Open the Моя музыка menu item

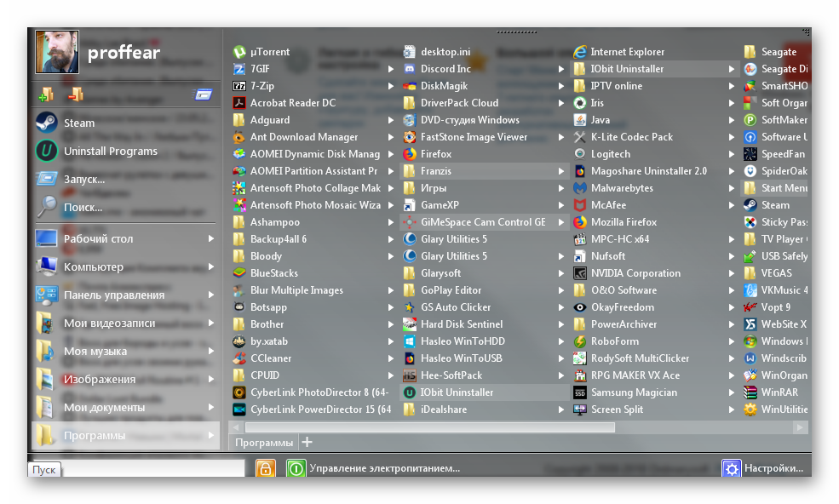(126, 351)
